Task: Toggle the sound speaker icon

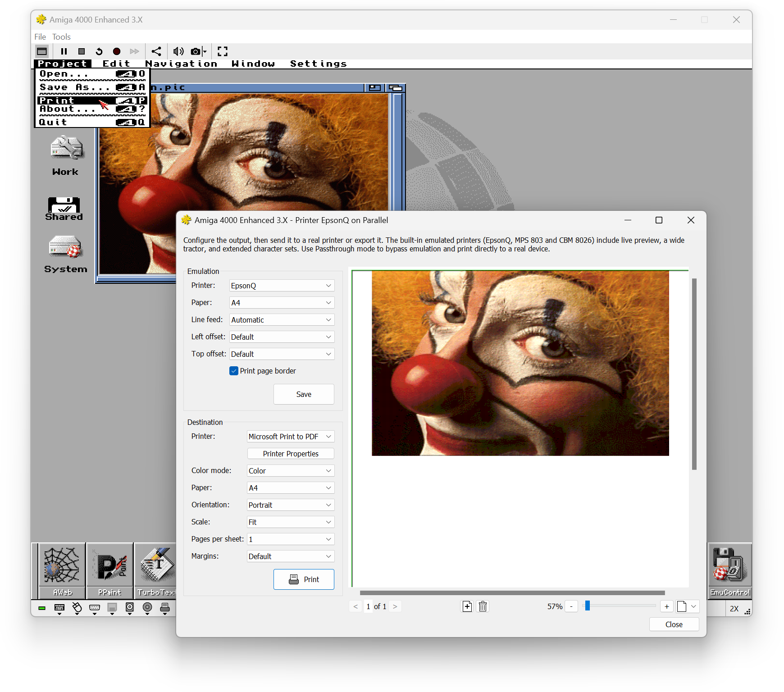Action: point(178,51)
